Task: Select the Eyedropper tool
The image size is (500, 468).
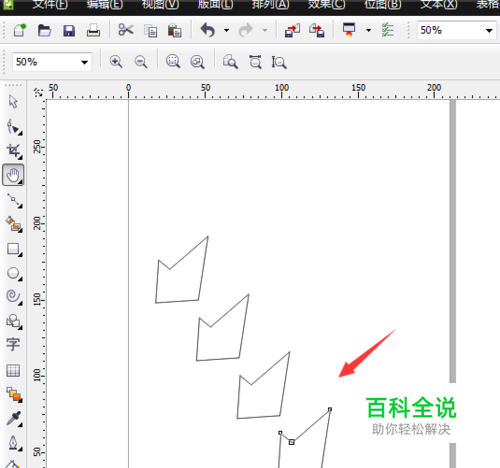Action: point(14,419)
